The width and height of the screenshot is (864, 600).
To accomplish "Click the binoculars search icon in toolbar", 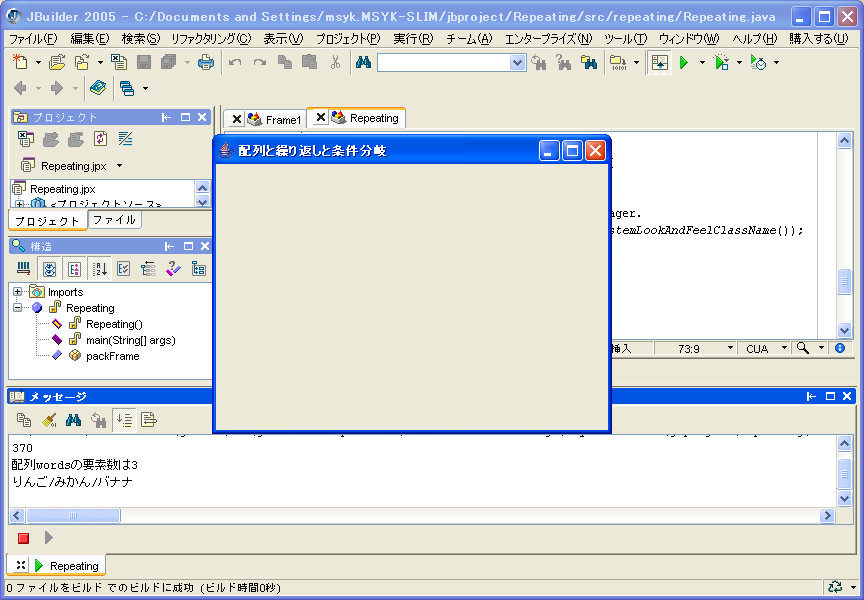I will [363, 62].
